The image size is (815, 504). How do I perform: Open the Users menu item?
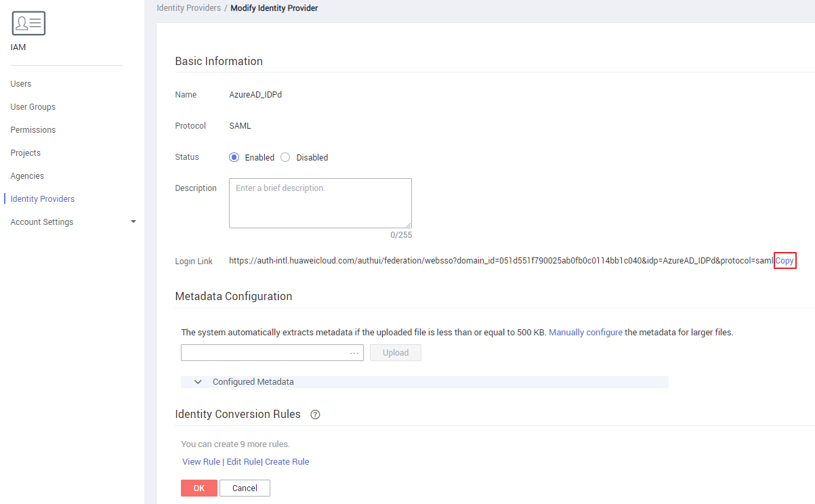21,84
